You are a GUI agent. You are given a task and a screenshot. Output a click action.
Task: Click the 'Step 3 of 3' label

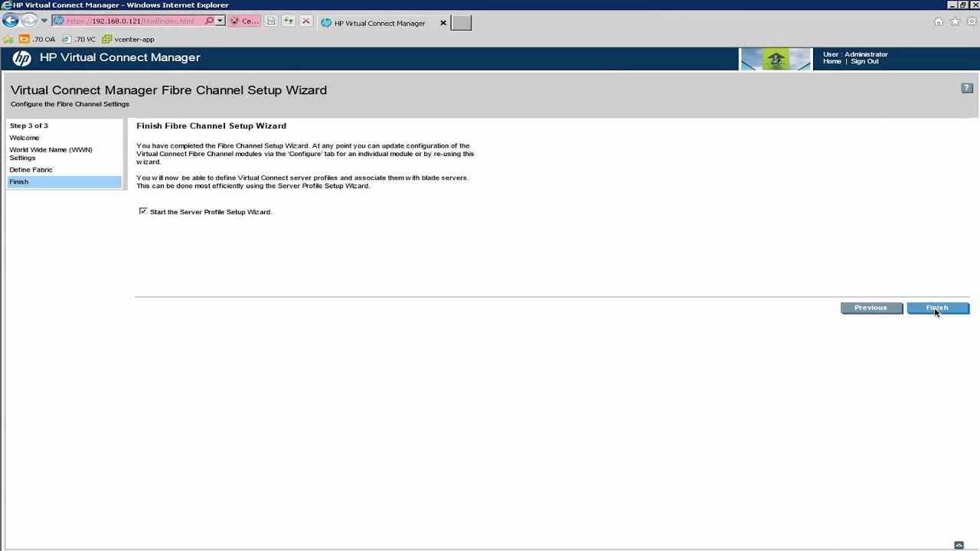click(x=29, y=126)
